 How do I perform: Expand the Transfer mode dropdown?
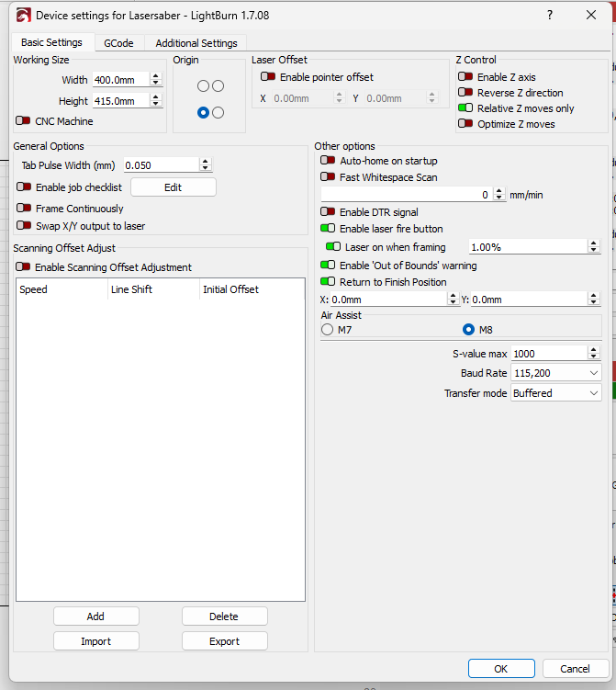tap(556, 393)
